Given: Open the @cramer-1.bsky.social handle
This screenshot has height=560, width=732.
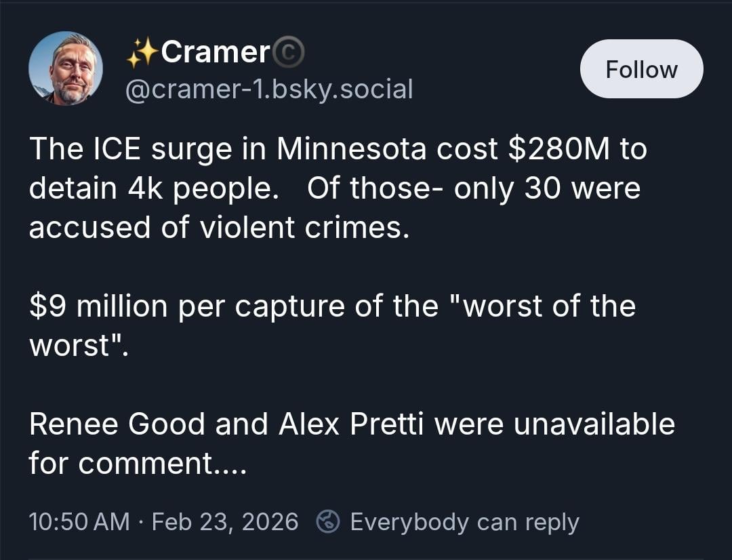Looking at the screenshot, I should point(269,89).
